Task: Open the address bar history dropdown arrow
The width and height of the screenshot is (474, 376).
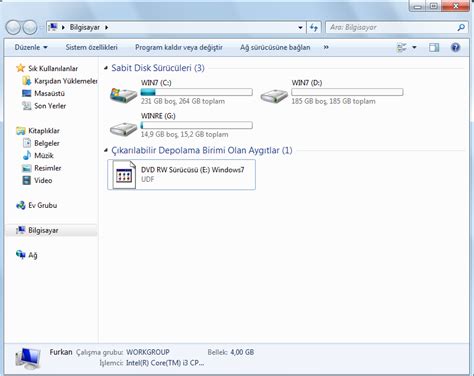Action: pyautogui.click(x=300, y=28)
